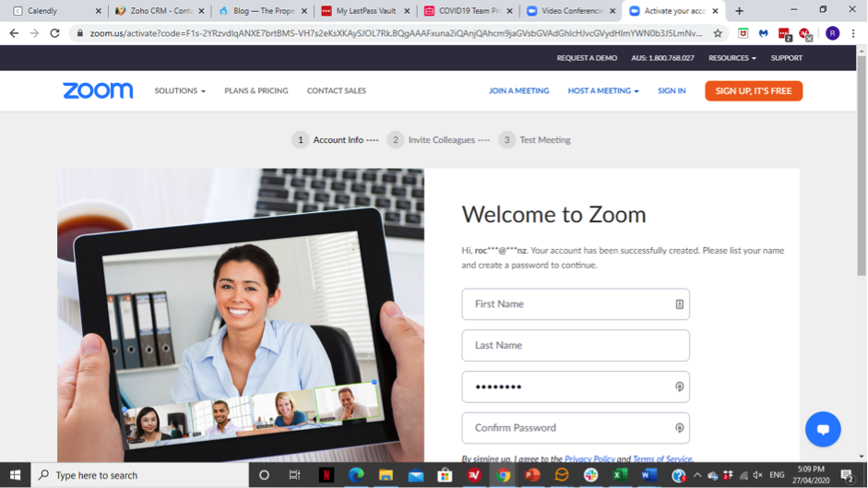Click Join a Meeting link

(518, 90)
